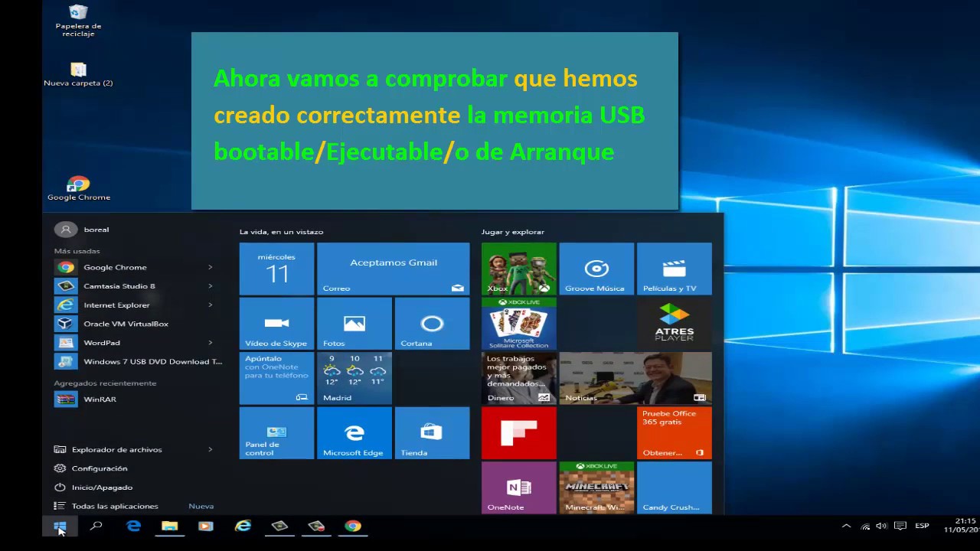
Task: Open the Fotos tile
Action: tap(354, 324)
